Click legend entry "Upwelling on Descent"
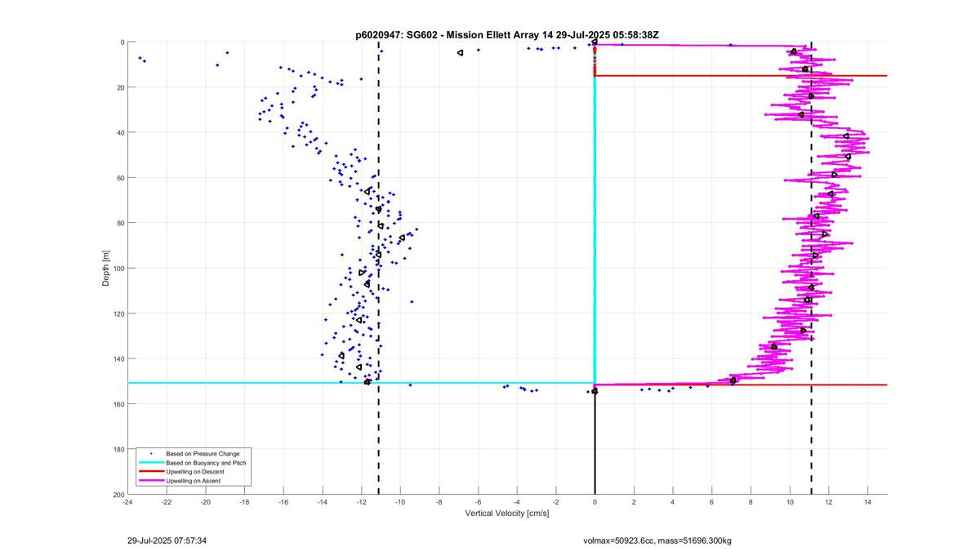Screen dimensions: 980x556 coord(194,472)
